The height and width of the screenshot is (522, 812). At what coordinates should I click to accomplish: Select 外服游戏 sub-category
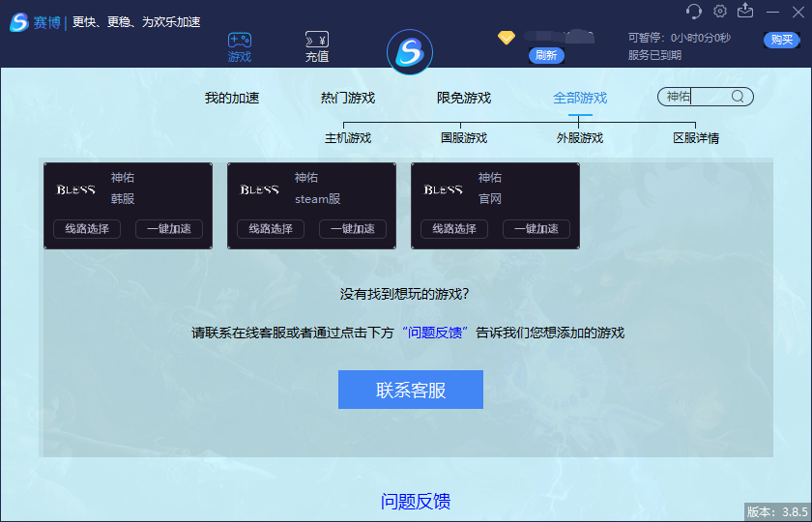click(x=580, y=138)
